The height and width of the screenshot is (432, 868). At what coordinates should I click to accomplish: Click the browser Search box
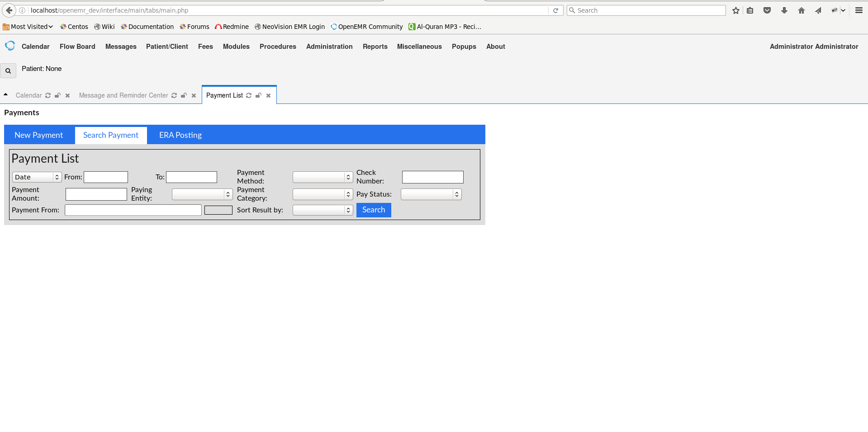click(646, 10)
